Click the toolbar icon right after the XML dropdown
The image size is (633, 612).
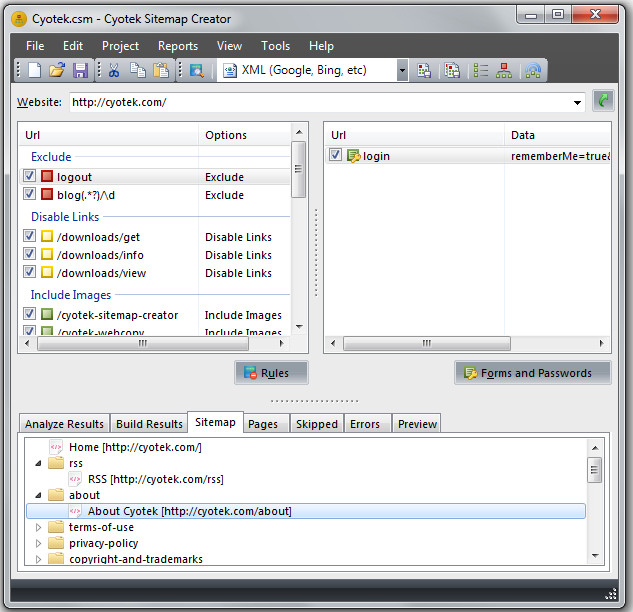tap(424, 71)
